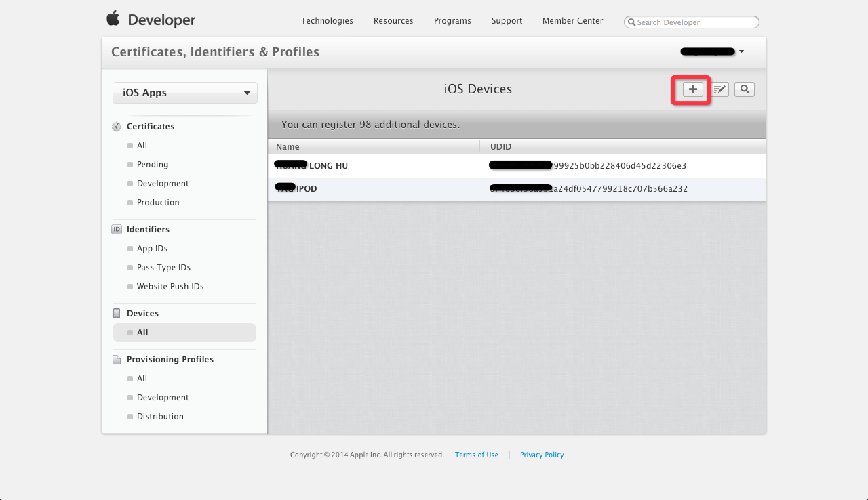Screen dimensions: 868x500
Task: Select All under Devices
Action: click(x=184, y=333)
